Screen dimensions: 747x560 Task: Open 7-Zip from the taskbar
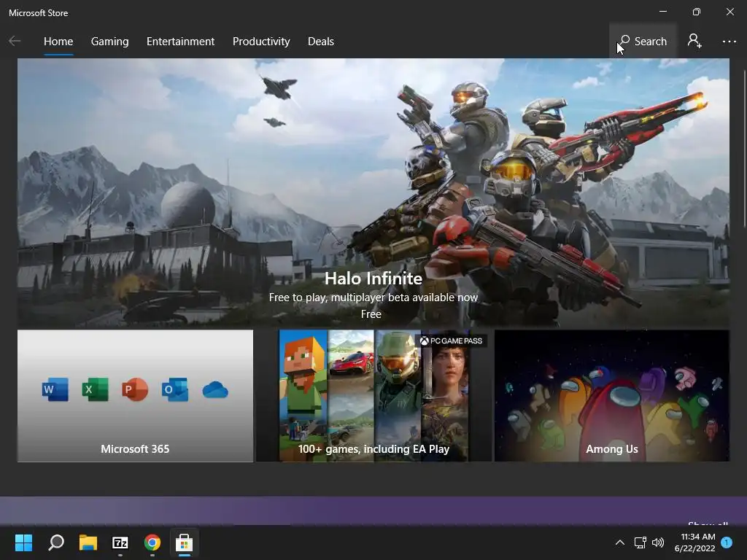pyautogui.click(x=120, y=542)
